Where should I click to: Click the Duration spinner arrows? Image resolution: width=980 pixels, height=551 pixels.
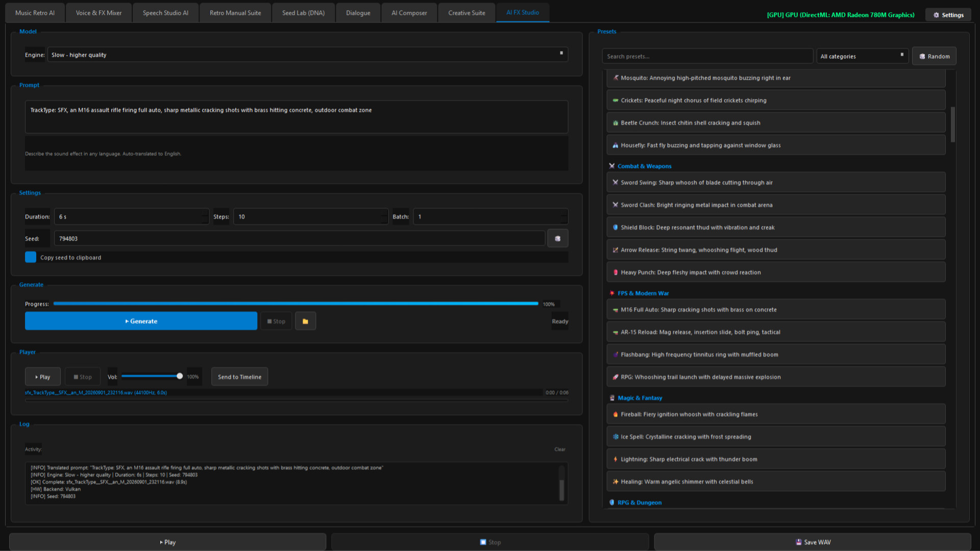click(205, 216)
